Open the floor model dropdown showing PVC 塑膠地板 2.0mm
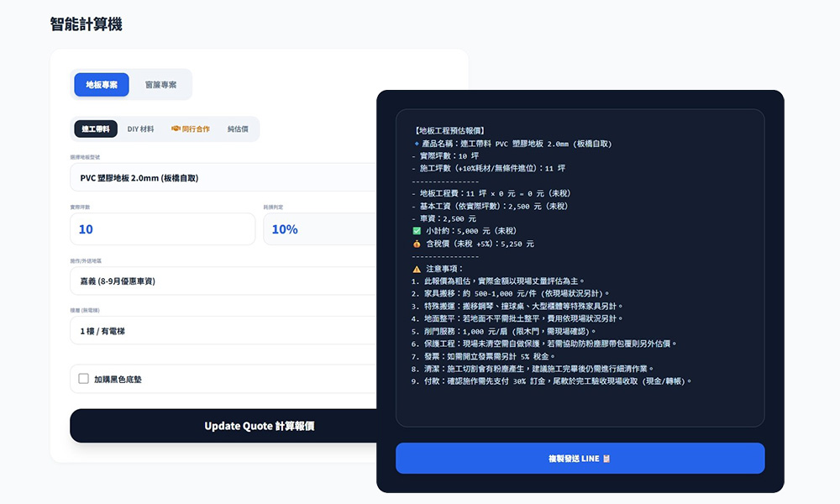 coord(223,178)
